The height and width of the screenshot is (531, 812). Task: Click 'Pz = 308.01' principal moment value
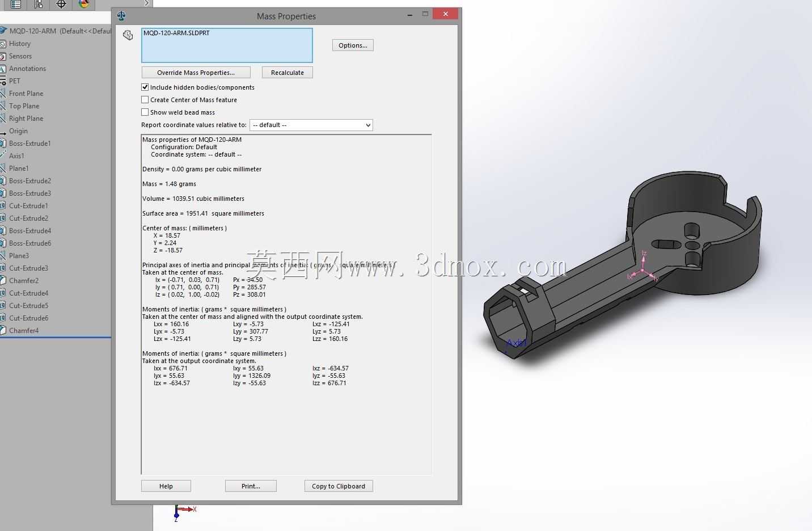(x=249, y=294)
